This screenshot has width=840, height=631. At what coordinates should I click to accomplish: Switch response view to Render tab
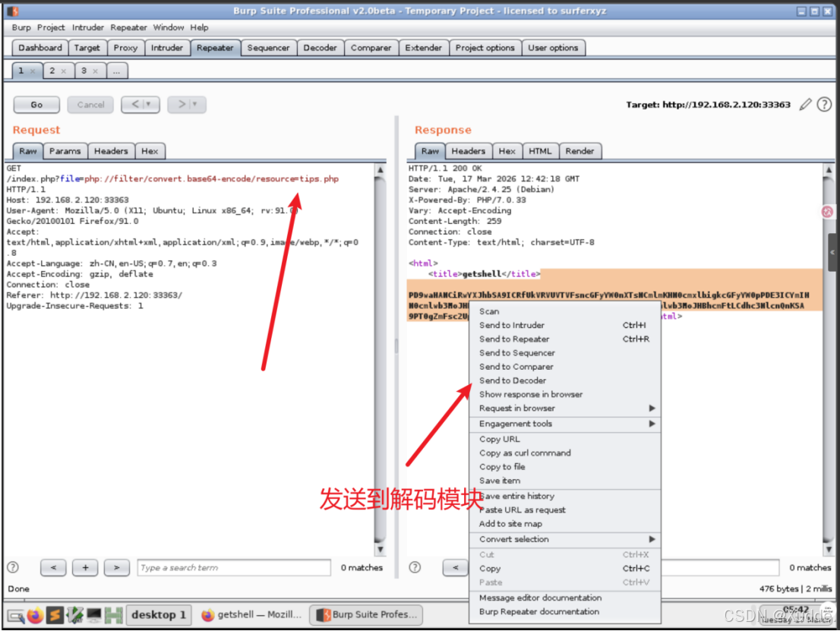pyautogui.click(x=579, y=151)
